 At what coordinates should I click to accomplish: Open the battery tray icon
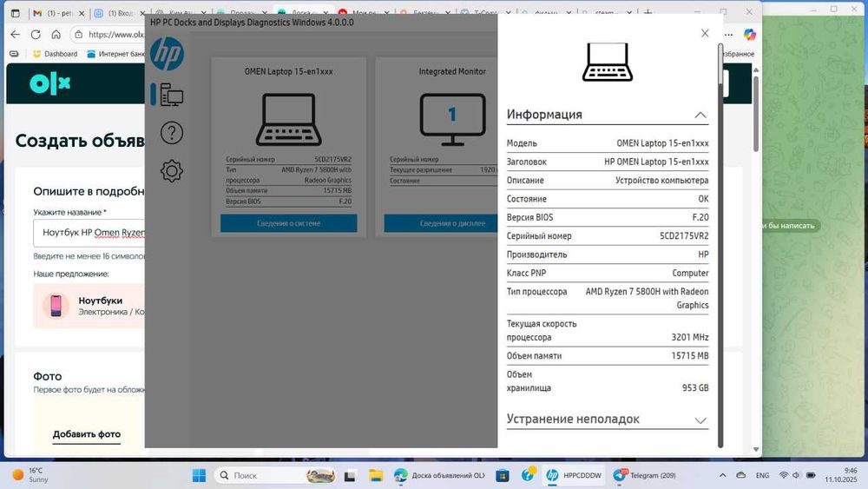(x=811, y=475)
